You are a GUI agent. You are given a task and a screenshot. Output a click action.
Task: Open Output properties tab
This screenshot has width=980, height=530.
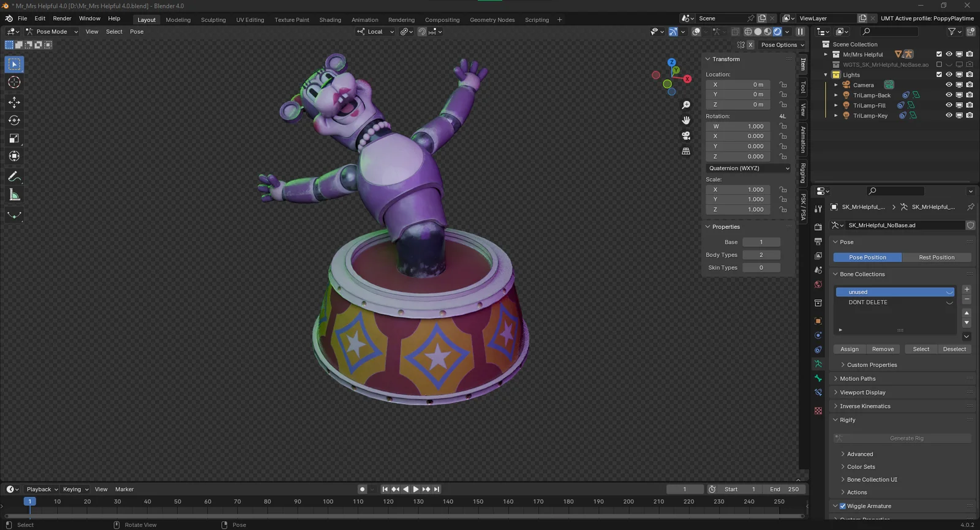click(x=818, y=241)
